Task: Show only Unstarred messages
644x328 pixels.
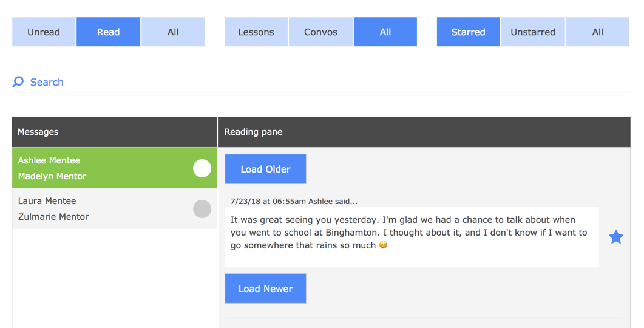Action: (533, 32)
